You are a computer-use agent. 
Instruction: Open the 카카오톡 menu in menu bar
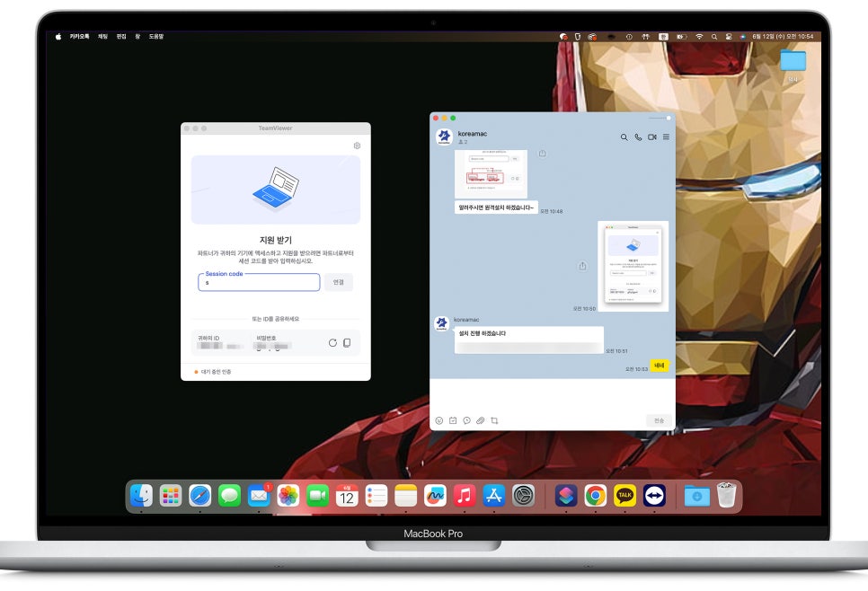(79, 37)
